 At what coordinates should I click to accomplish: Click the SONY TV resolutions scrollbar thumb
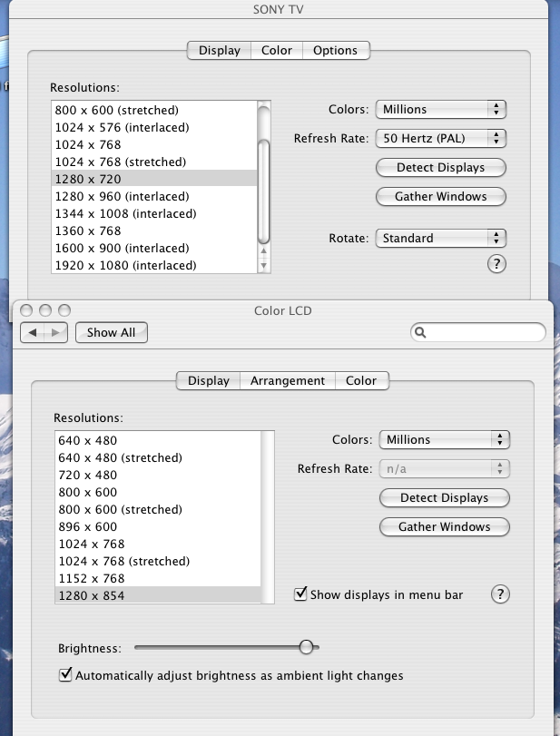click(264, 191)
